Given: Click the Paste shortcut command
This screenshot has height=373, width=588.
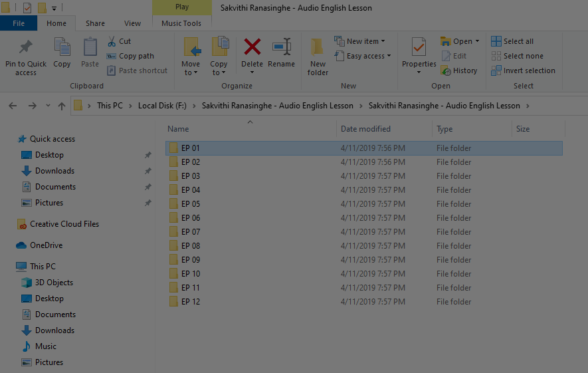Looking at the screenshot, I should pyautogui.click(x=137, y=70).
